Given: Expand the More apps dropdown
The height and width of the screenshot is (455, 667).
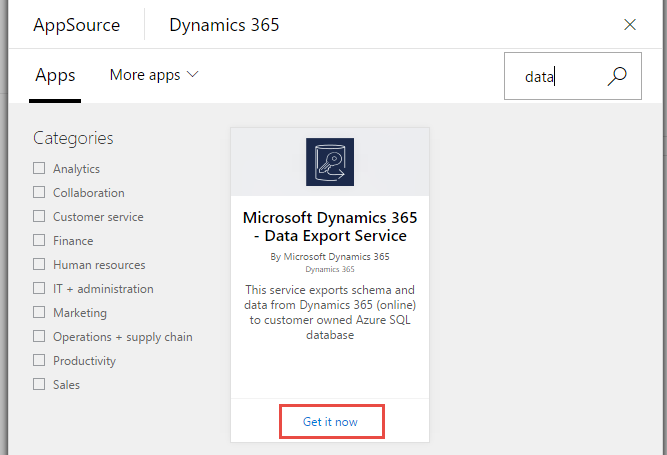Looking at the screenshot, I should (154, 75).
